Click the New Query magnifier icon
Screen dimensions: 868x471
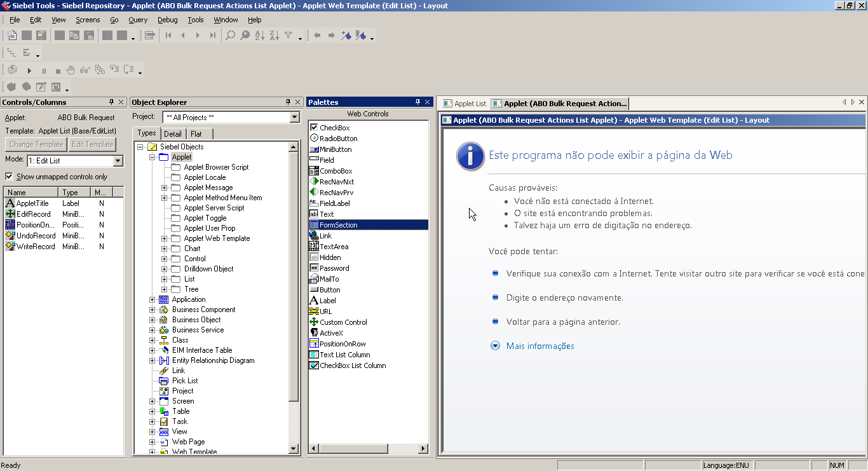(x=231, y=36)
